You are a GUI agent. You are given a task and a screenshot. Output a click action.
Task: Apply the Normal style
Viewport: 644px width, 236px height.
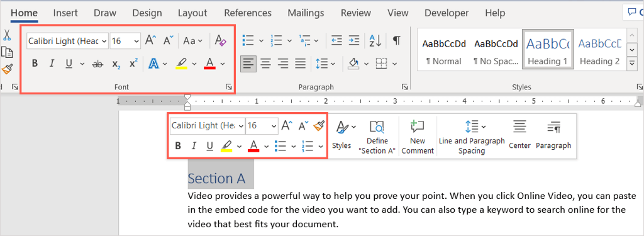(x=444, y=50)
